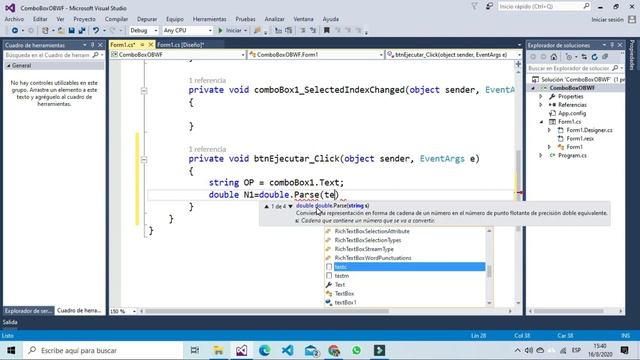640x360 pixels.
Task: Click the Toolbox search magnifier icon
Action: pos(96,55)
